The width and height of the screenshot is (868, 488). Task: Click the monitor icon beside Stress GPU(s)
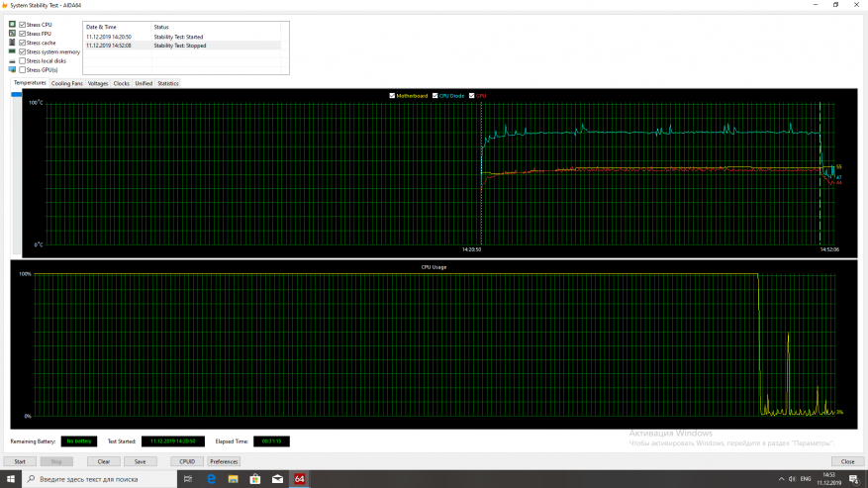click(12, 70)
